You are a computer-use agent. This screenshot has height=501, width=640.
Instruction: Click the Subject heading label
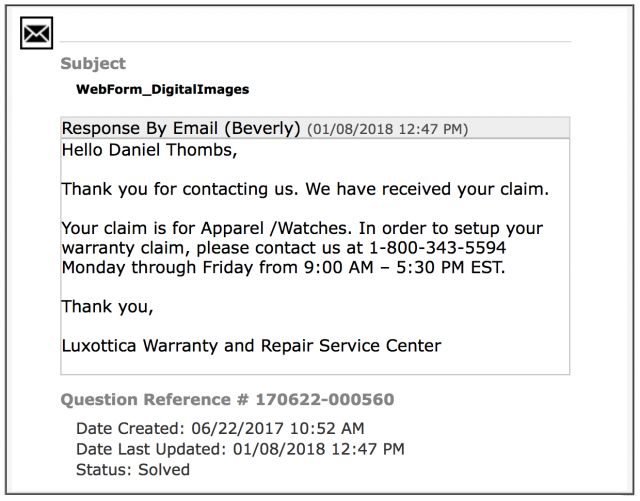pos(93,64)
